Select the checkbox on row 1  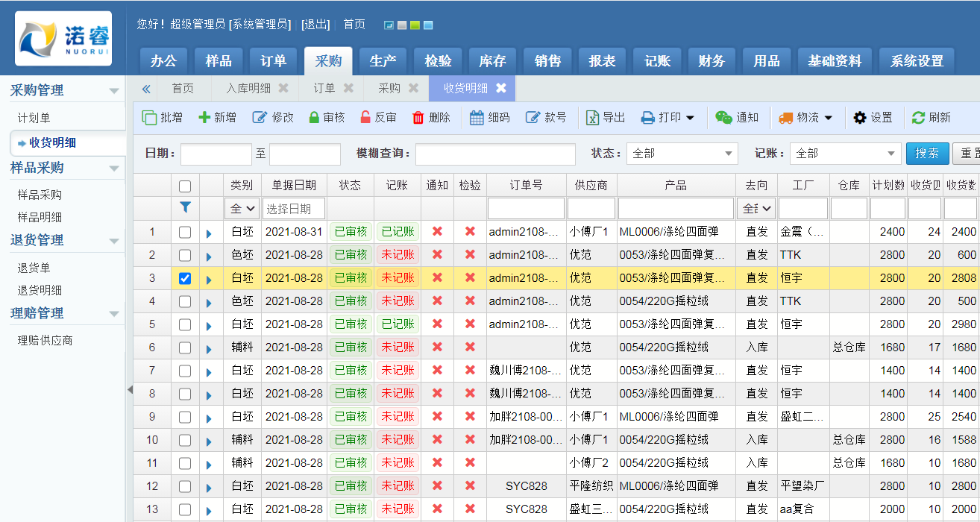click(185, 232)
